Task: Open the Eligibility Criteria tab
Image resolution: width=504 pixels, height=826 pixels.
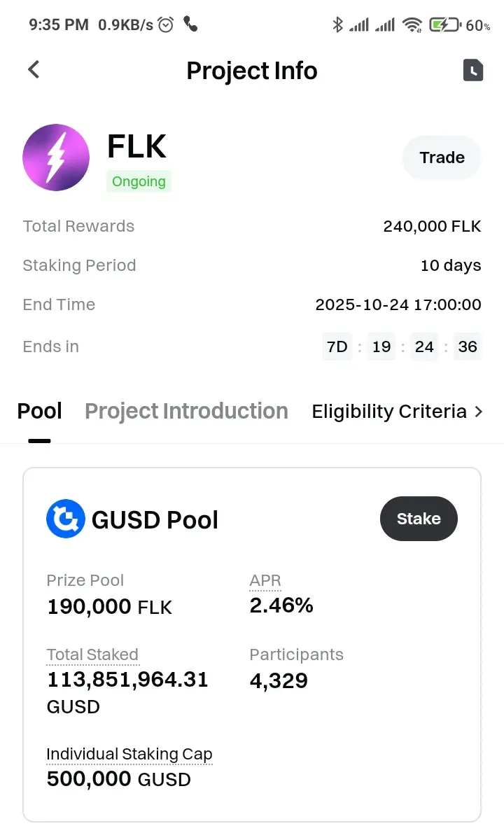Action: tap(389, 412)
